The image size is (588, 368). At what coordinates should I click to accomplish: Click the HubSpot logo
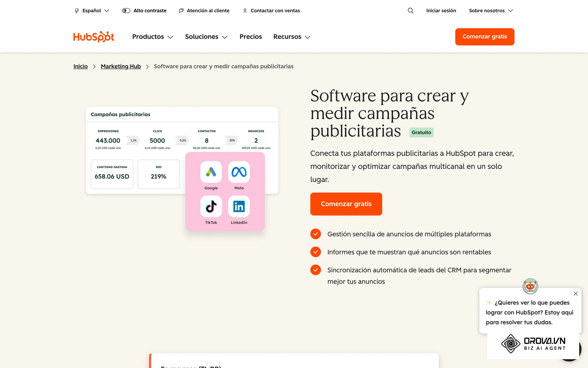[94, 37]
